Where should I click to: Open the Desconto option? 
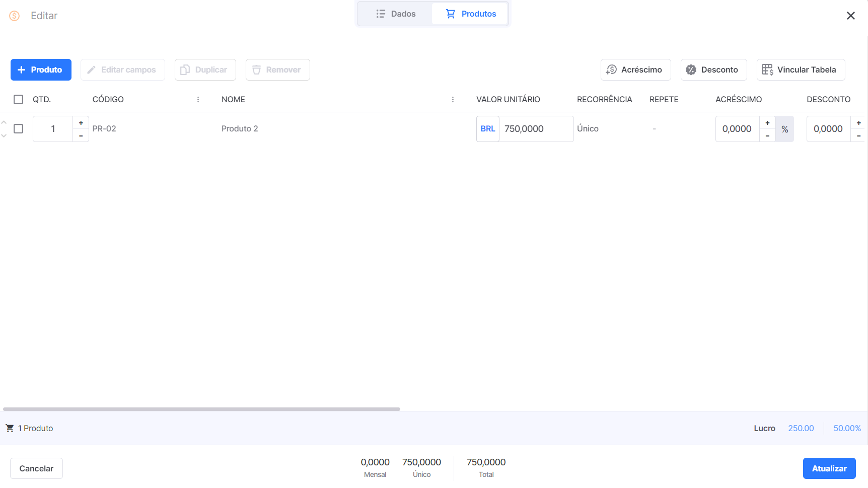pyautogui.click(x=713, y=69)
